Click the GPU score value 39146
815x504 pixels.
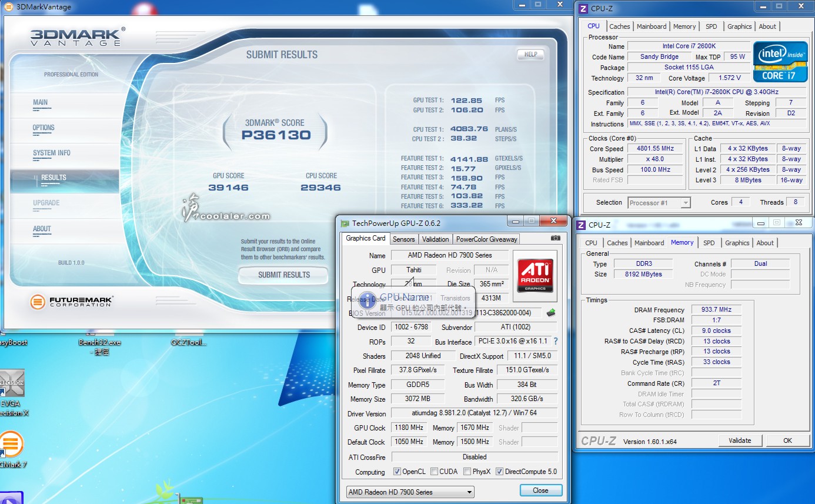click(x=228, y=188)
